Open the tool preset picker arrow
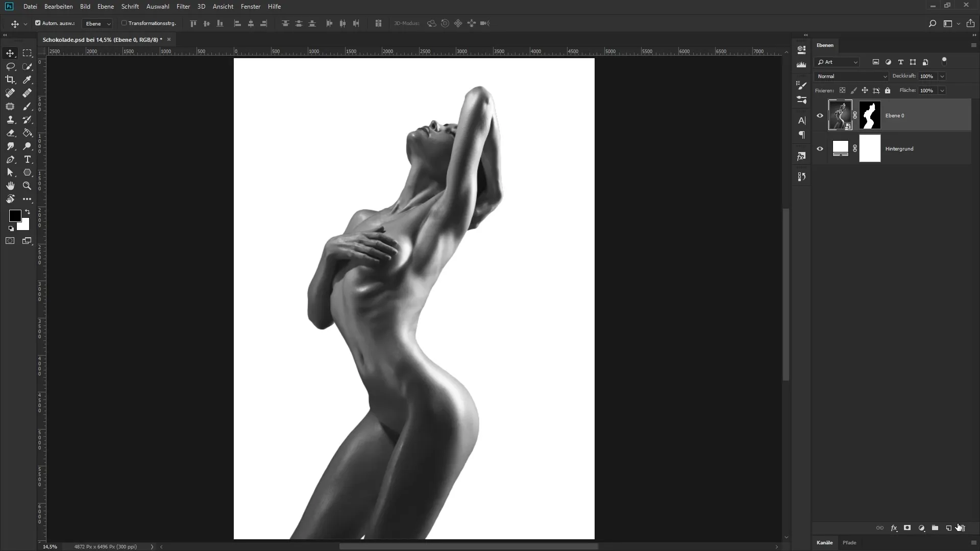The width and height of the screenshot is (980, 551). [x=25, y=24]
